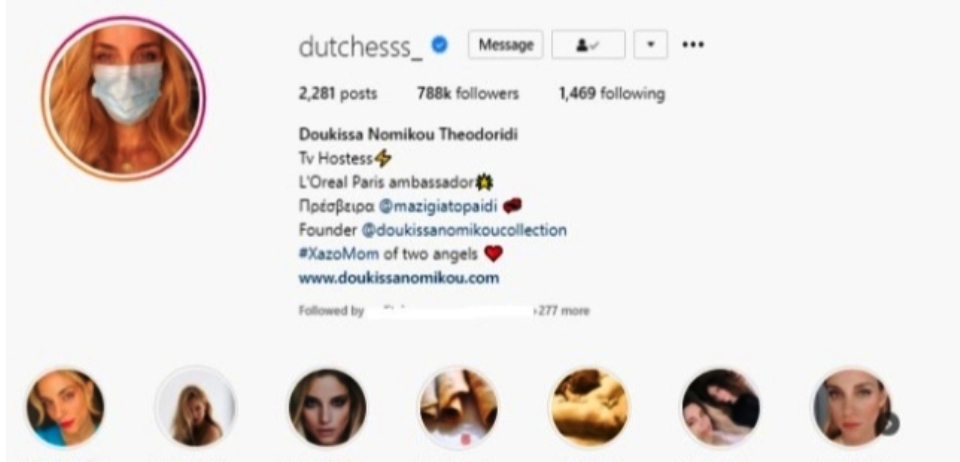The width and height of the screenshot is (960, 462).
Task: Open the www.doukissanomikou.com website link
Action: [x=399, y=278]
